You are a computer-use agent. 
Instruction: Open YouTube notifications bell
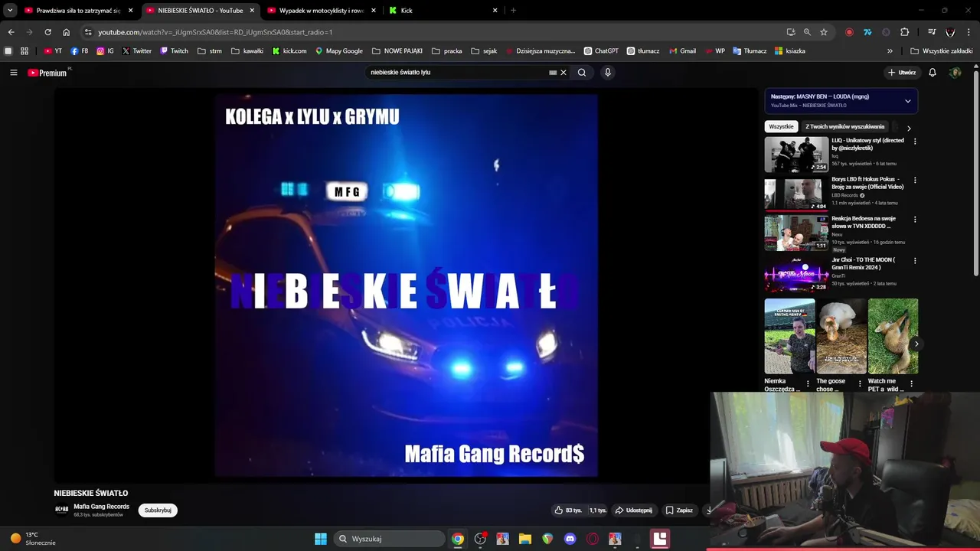933,73
